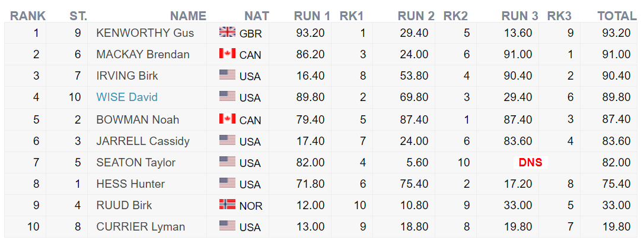
Task: Click the RK3 column header
Action: (559, 16)
